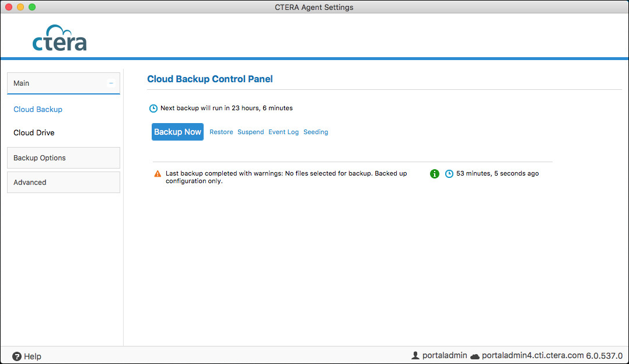Click portaladmin4.cti.ctera.com in status bar
The height and width of the screenshot is (364, 629).
click(x=533, y=356)
